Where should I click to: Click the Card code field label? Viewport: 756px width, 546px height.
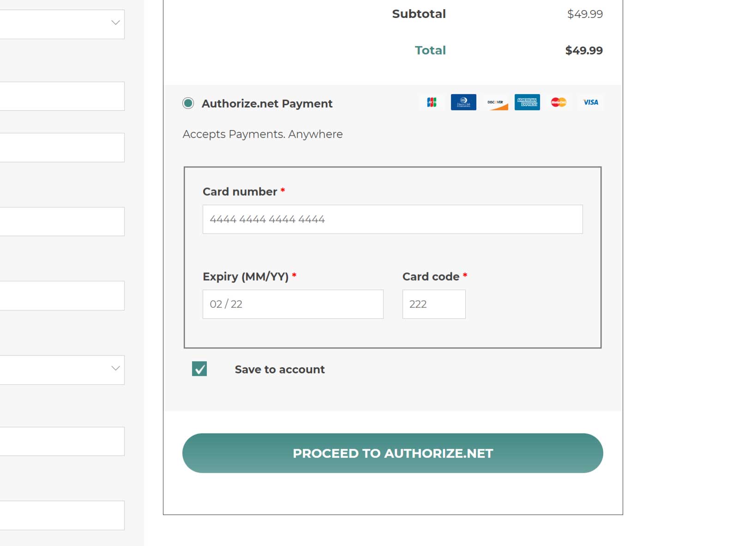pos(431,276)
